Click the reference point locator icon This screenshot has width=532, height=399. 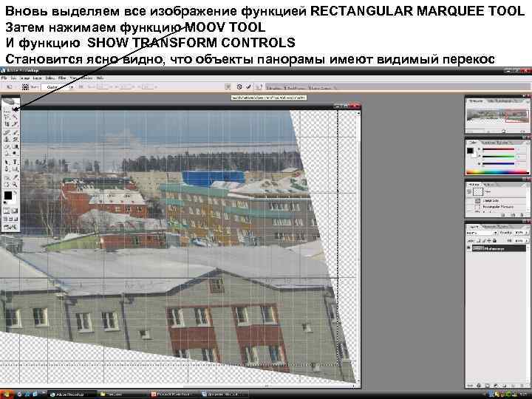25,87
